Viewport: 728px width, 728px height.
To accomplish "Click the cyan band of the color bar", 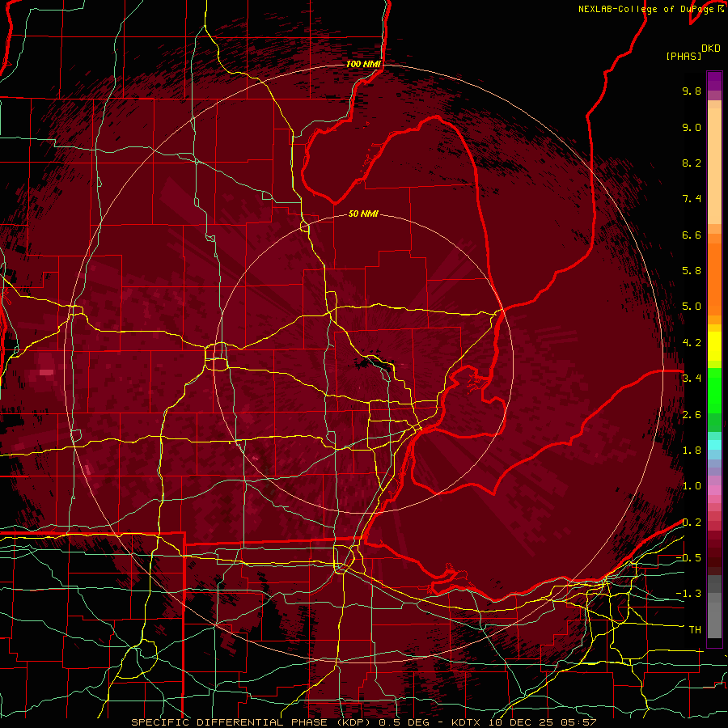I will 714,445.
